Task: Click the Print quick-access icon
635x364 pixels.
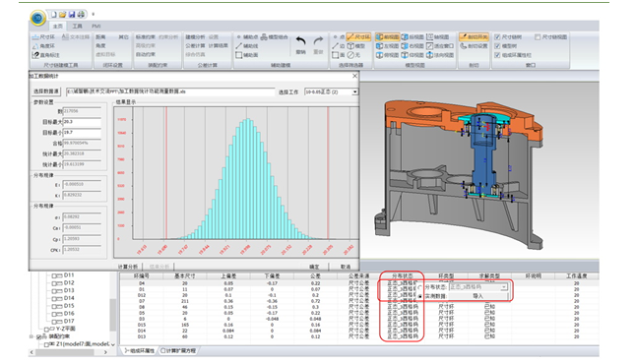Action: coord(81,15)
